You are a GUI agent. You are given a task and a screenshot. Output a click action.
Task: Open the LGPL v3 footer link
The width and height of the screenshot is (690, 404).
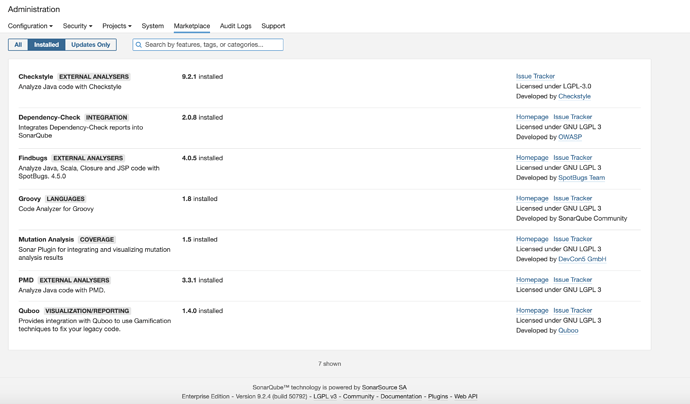325,397
